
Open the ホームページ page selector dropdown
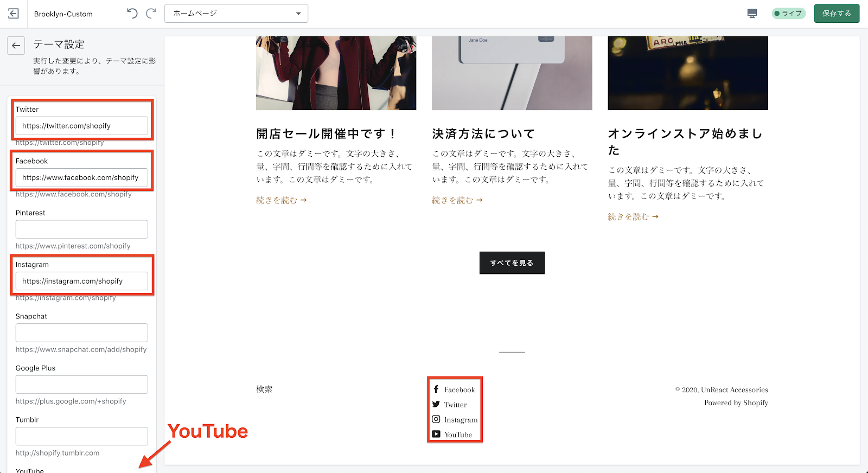[236, 14]
